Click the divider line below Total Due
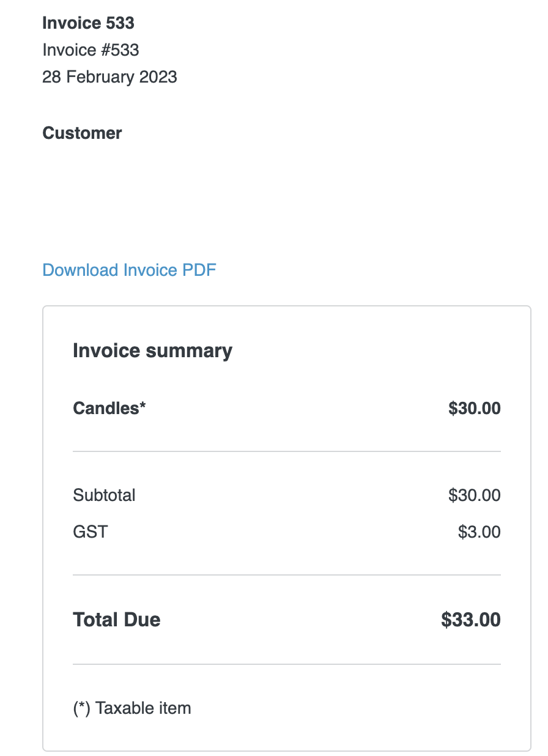The image size is (548, 756). tap(286, 664)
